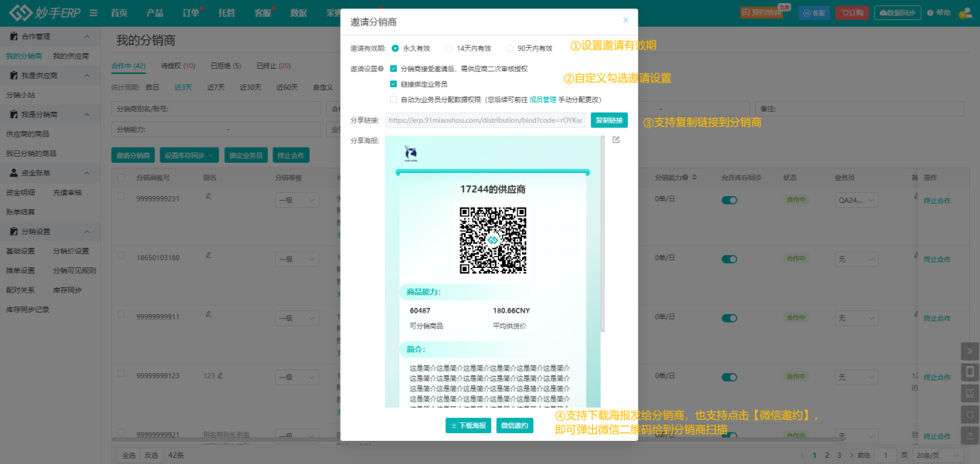The height and width of the screenshot is (464, 980).
Task: Click the help icon beside 邀请设置
Action: tap(381, 69)
